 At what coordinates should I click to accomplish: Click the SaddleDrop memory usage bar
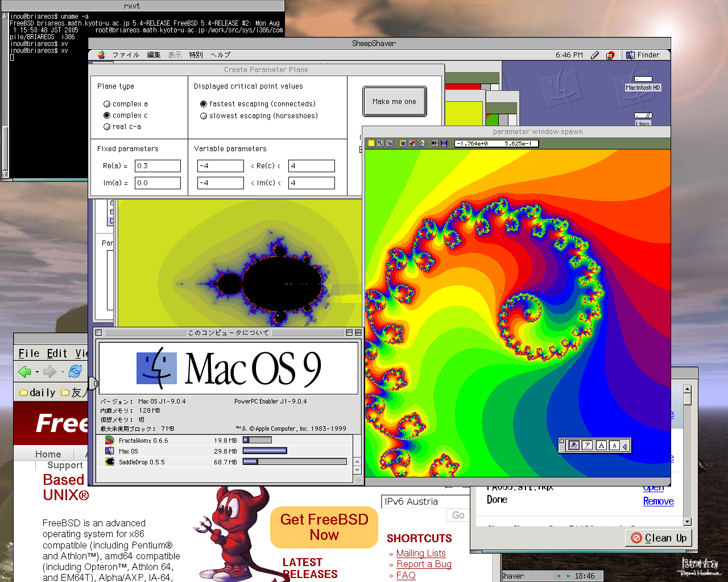(295, 462)
